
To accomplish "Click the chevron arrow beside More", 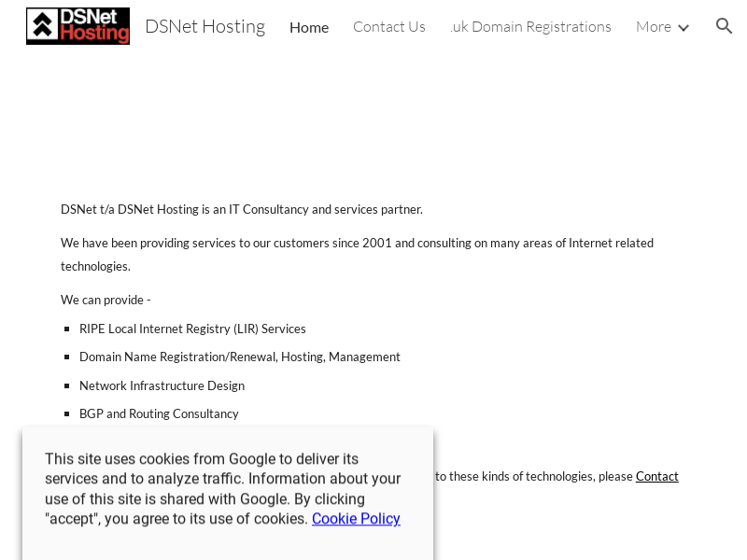I will 684,28.
